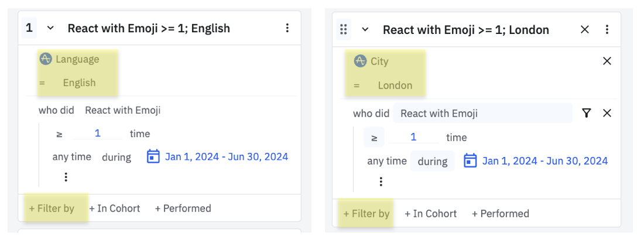The image size is (644, 239).
Task: Change the ≥ operator in the English cohort
Action: coord(59,134)
